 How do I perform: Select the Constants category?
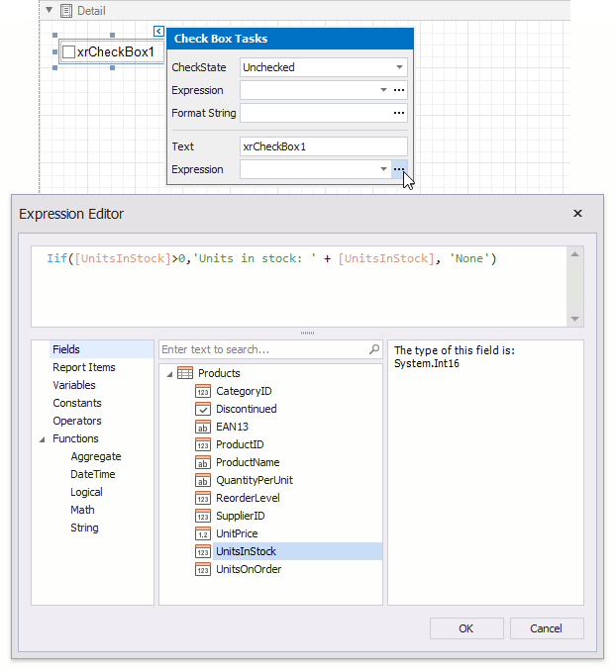tap(77, 403)
